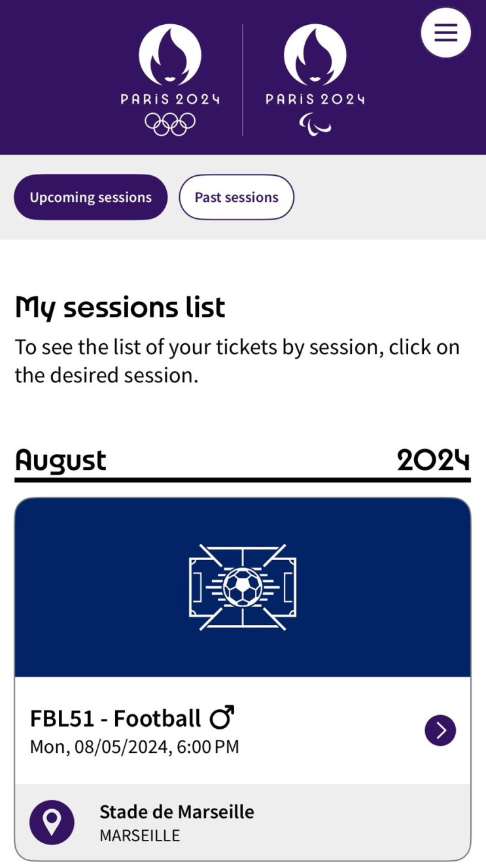Open the FBL51 - Football session title
486x868 pixels.
point(115,718)
